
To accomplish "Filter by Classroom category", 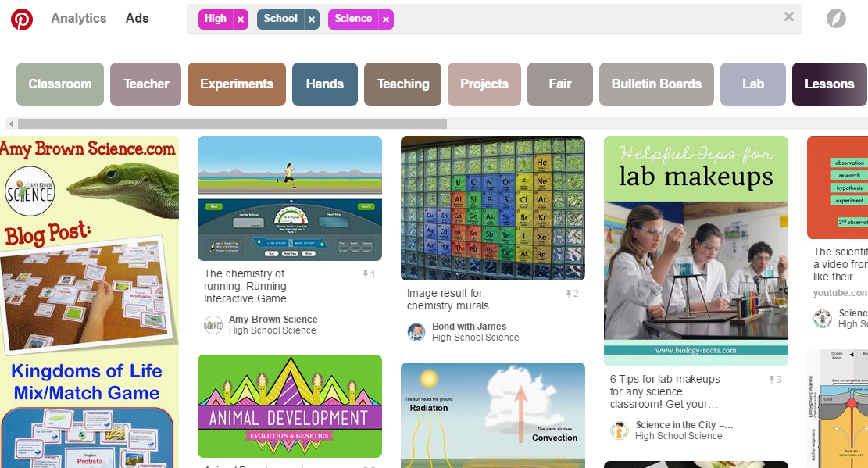I will (x=60, y=84).
